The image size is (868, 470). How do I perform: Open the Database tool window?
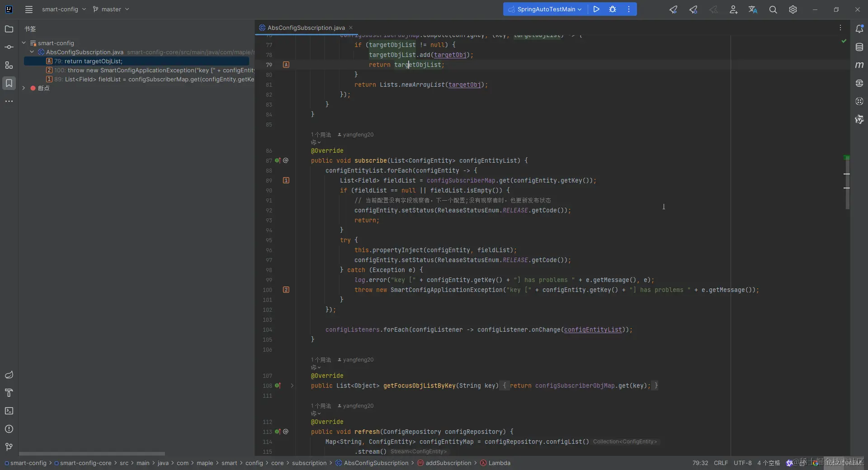[x=859, y=47]
